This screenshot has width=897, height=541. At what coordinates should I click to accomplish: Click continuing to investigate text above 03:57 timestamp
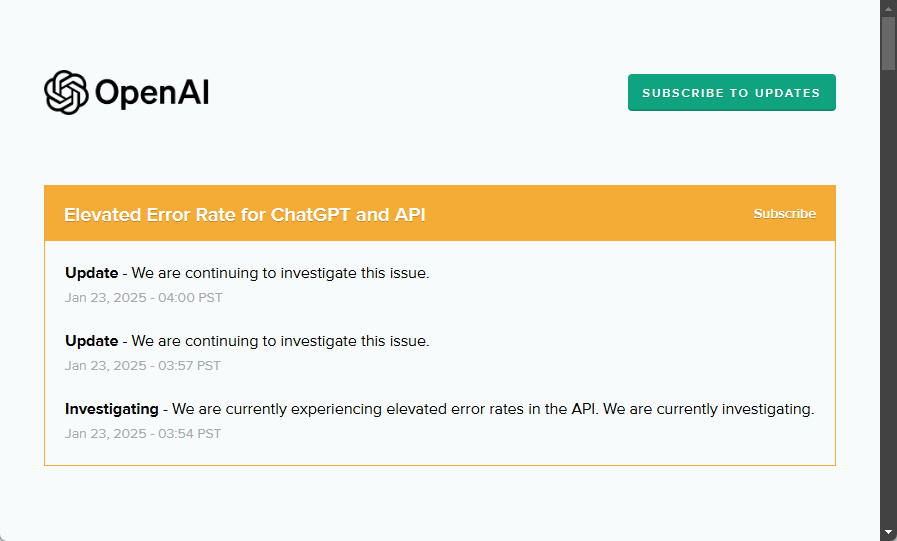[280, 341]
